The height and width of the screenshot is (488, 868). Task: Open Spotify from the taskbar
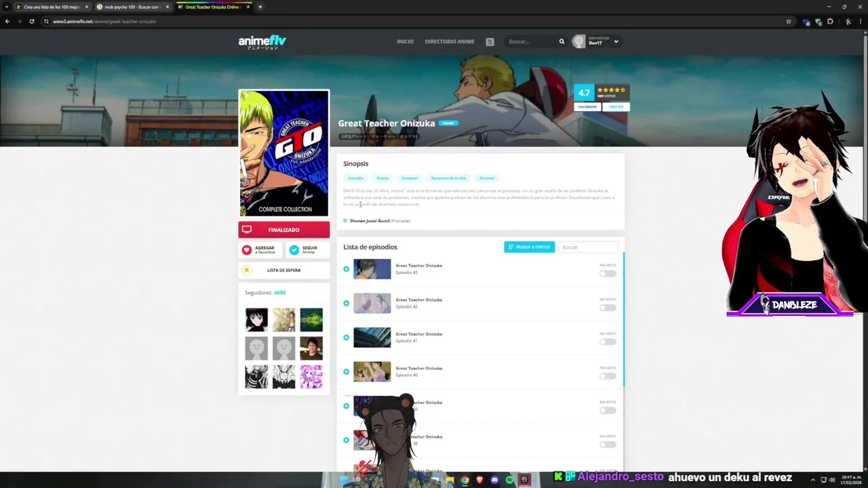[509, 480]
